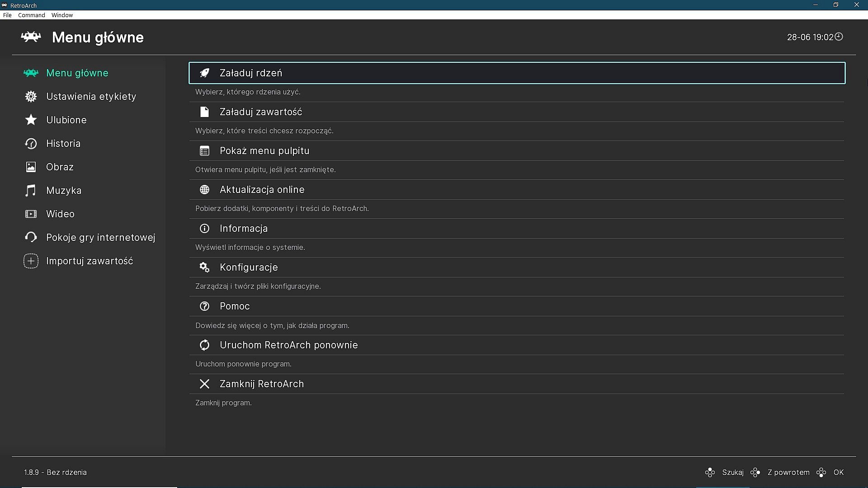Click the restart arrows icon for Uruchom ponownie

tap(204, 345)
